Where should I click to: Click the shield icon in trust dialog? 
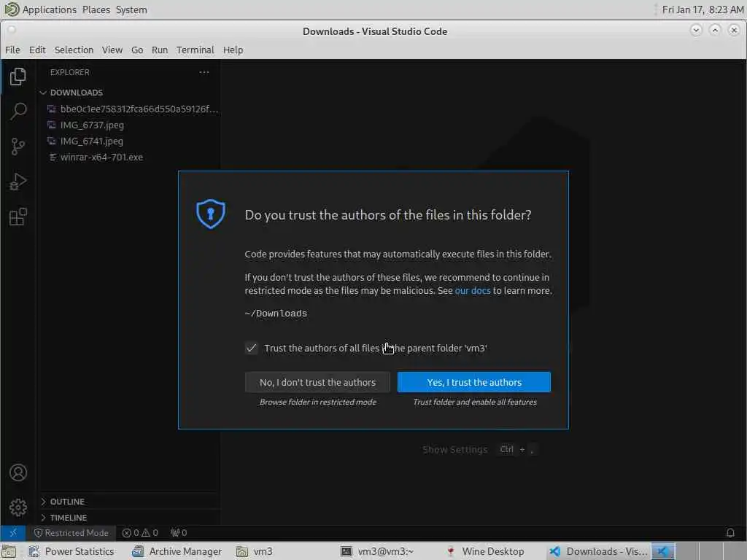pos(211,214)
